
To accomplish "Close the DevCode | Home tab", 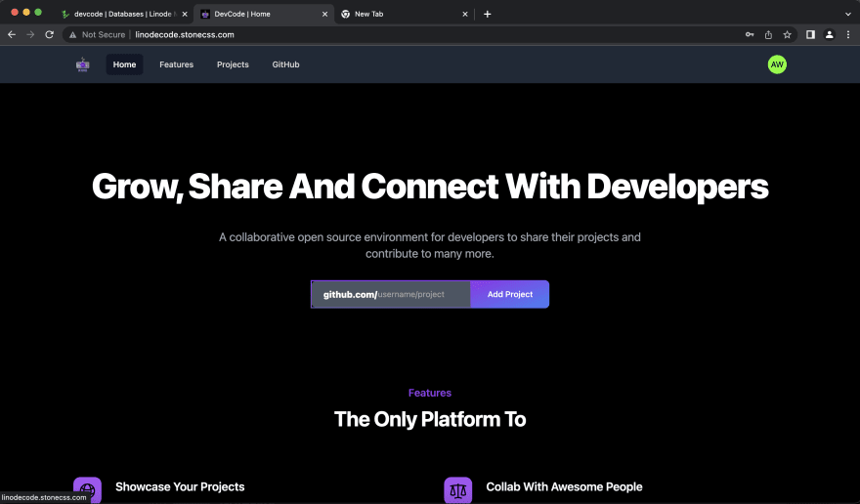I will [324, 15].
